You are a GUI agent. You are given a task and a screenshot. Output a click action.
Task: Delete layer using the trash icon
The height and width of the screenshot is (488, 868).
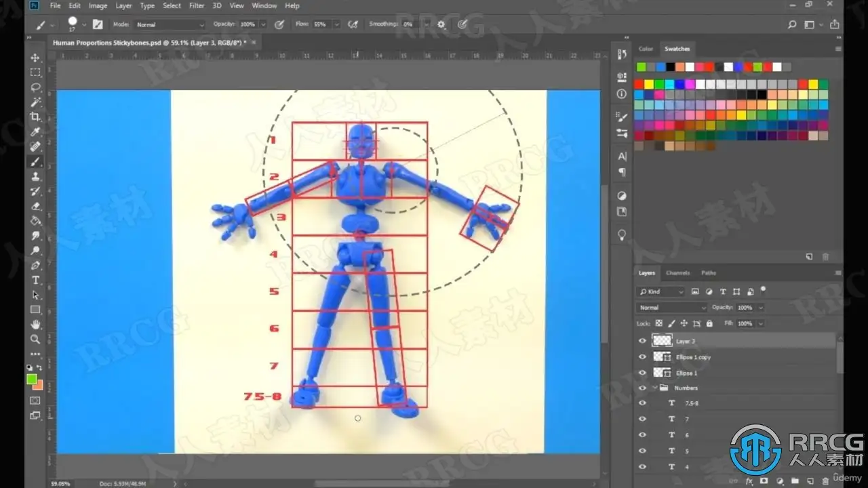click(x=825, y=481)
